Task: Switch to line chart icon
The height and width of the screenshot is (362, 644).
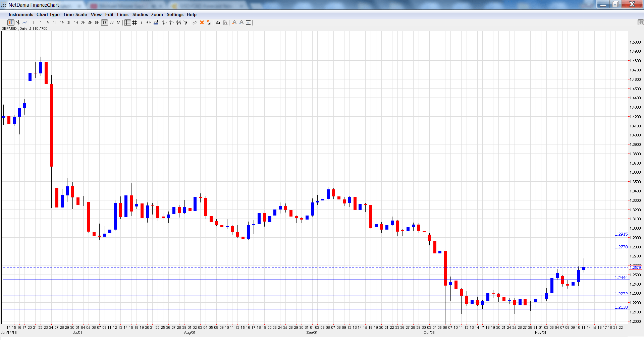Action: pos(25,22)
